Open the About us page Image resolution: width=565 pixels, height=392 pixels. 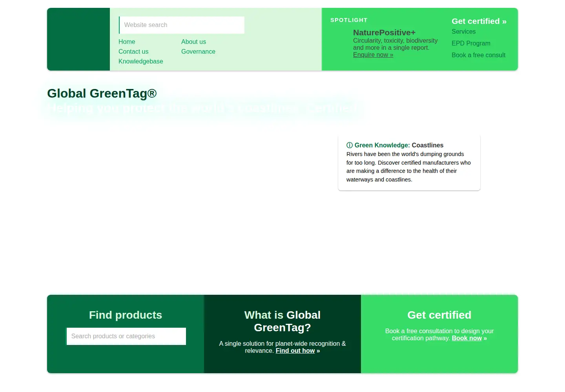tap(193, 42)
